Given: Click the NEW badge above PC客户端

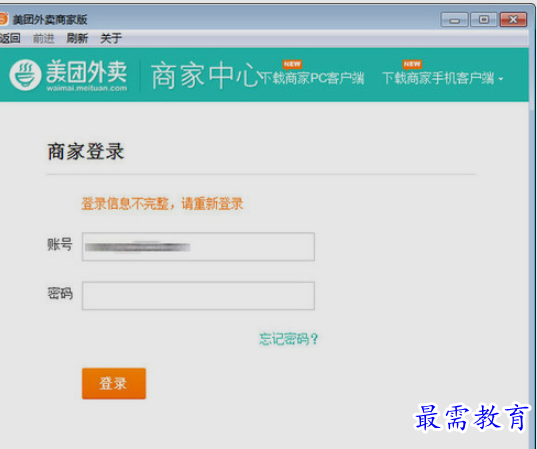Looking at the screenshot, I should click(x=292, y=64).
